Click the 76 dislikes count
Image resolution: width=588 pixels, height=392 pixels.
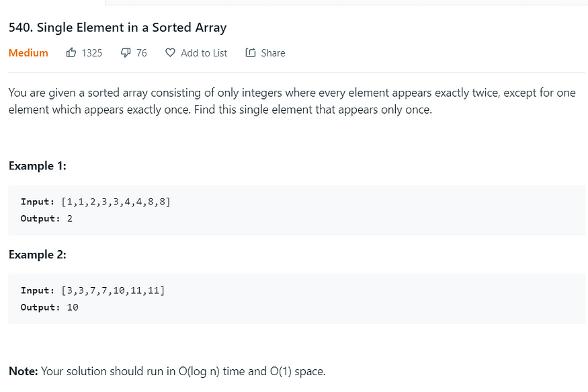coord(141,53)
